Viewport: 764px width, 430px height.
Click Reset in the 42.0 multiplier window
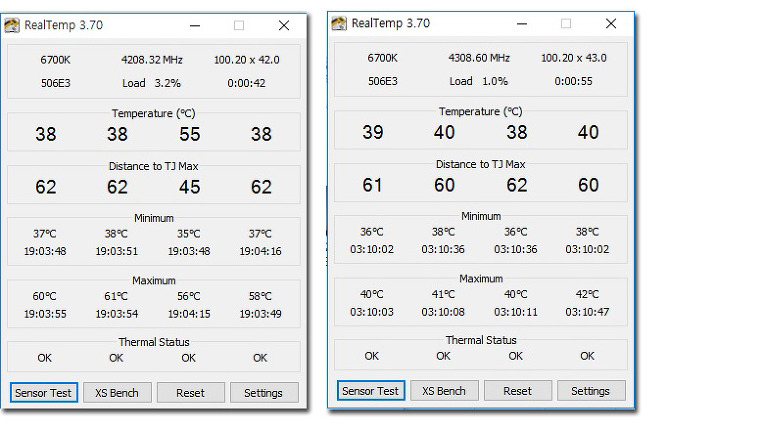coord(191,393)
